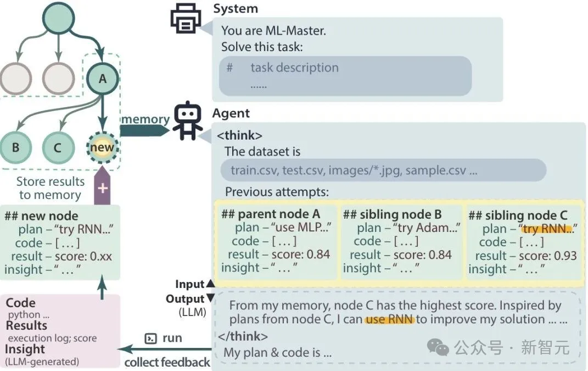Click the '<think>' opening tag
This screenshot has width=588, height=371.
tap(239, 135)
